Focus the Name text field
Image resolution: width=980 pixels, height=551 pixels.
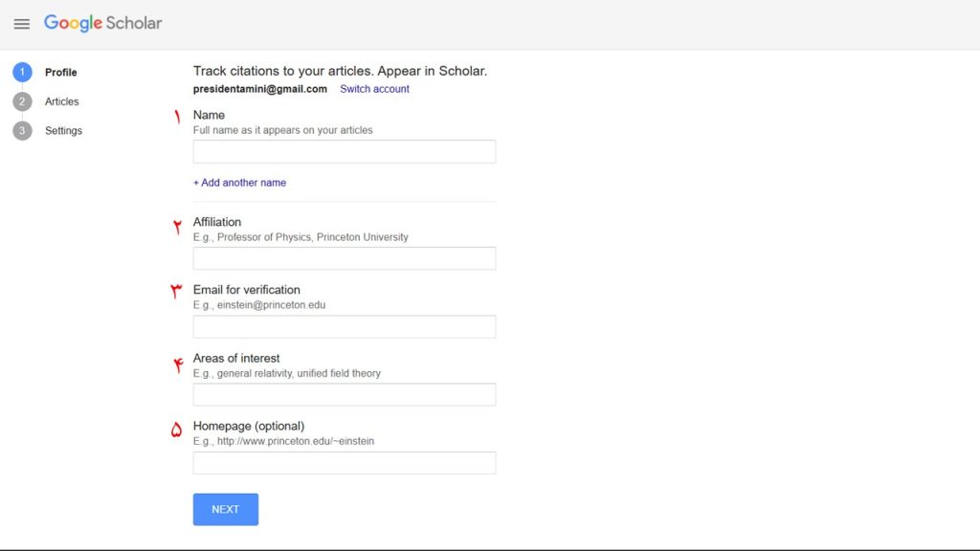[x=345, y=152]
